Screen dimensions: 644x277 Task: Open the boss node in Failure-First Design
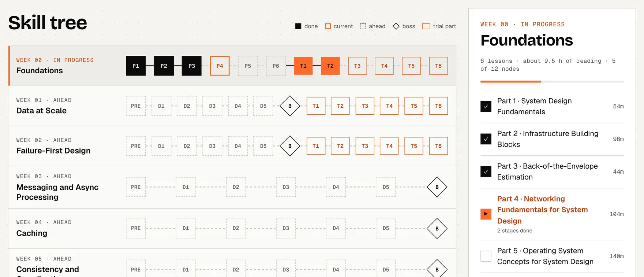(x=290, y=146)
